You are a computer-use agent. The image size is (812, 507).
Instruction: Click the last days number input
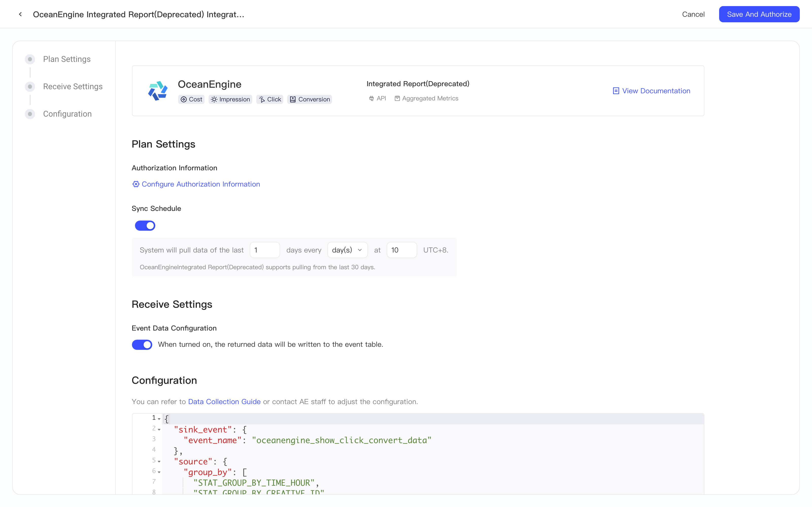[x=265, y=250]
